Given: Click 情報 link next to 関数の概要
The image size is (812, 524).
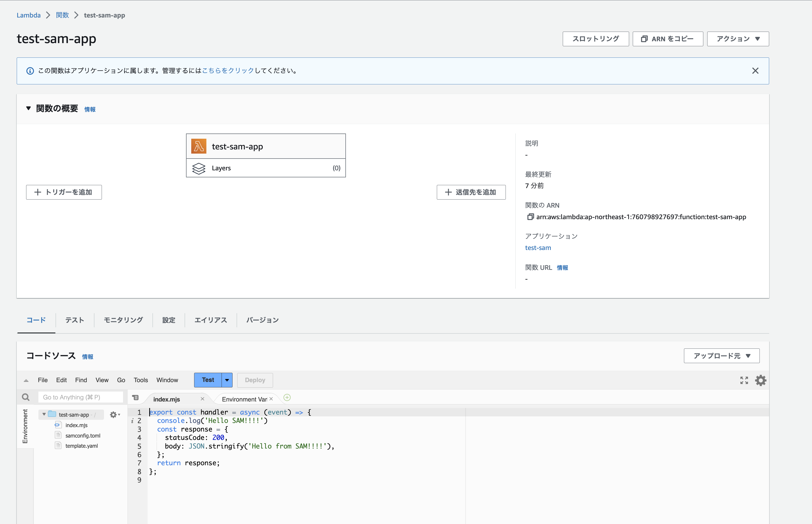Looking at the screenshot, I should point(90,109).
